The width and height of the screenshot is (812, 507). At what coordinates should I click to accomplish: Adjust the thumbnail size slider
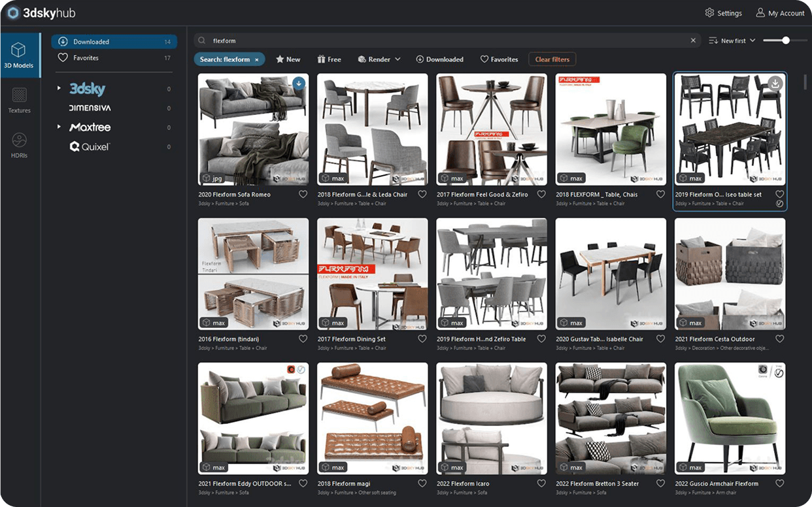click(786, 41)
